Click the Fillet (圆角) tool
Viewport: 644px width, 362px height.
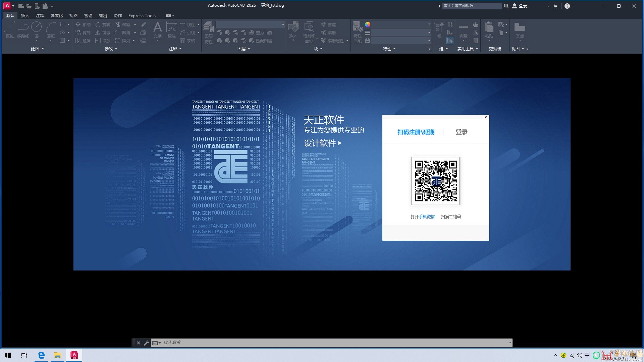pyautogui.click(x=123, y=33)
